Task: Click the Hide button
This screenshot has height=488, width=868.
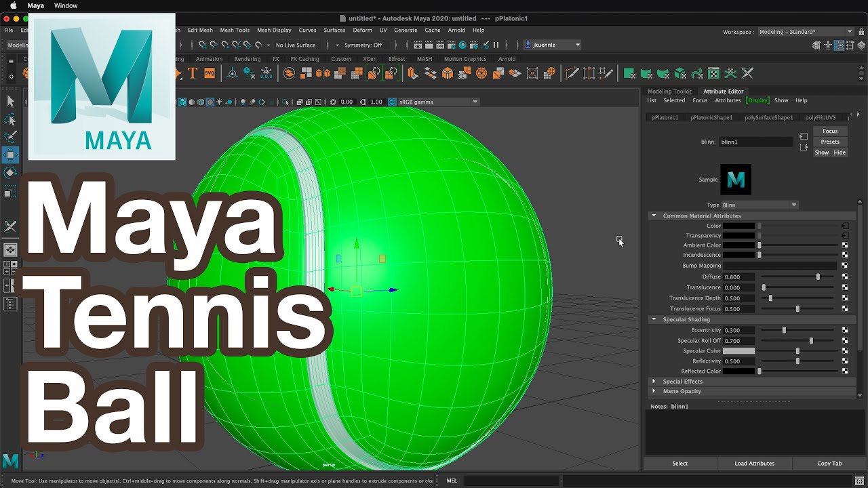Action: pos(840,152)
